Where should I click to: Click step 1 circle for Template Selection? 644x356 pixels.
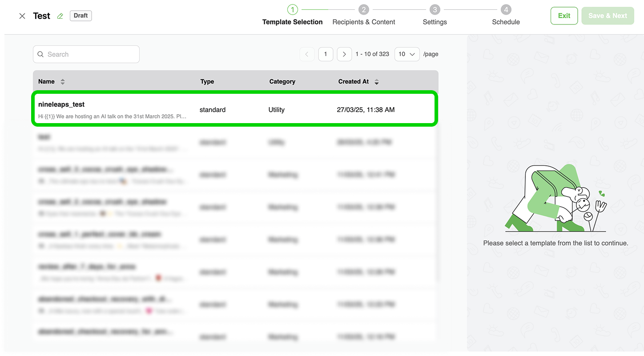[292, 10]
